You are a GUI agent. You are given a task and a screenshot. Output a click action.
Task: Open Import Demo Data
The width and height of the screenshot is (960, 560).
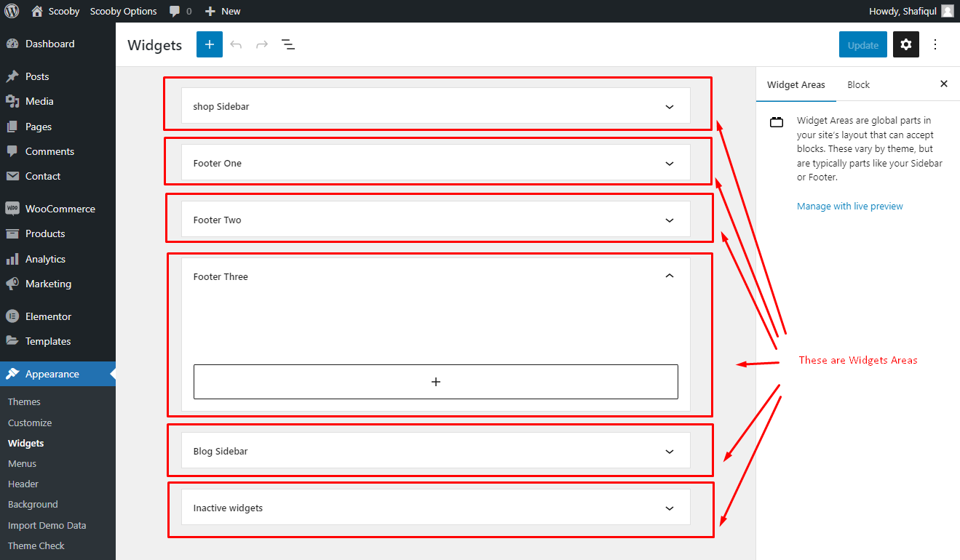(x=47, y=525)
